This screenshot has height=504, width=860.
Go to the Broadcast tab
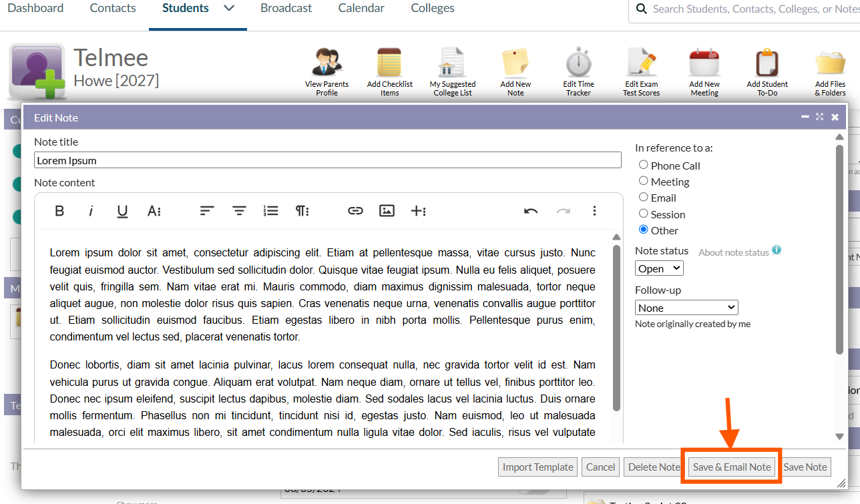tap(286, 9)
